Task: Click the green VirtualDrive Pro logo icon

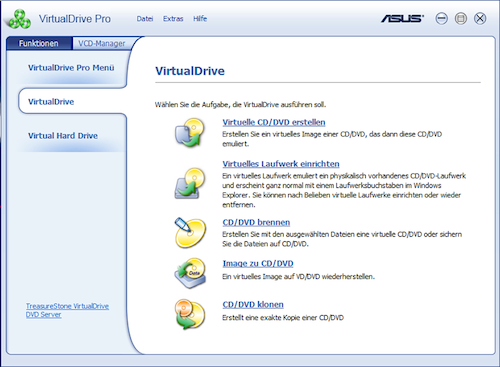Action: [x=20, y=19]
